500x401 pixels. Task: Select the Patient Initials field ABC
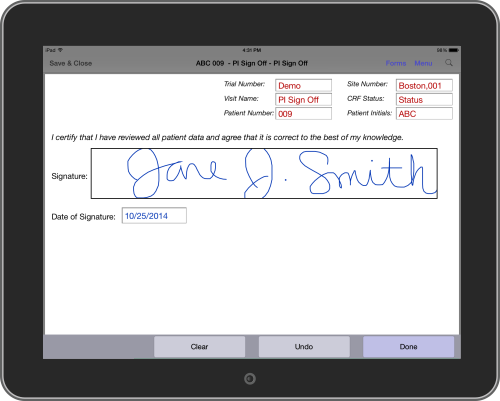click(424, 113)
